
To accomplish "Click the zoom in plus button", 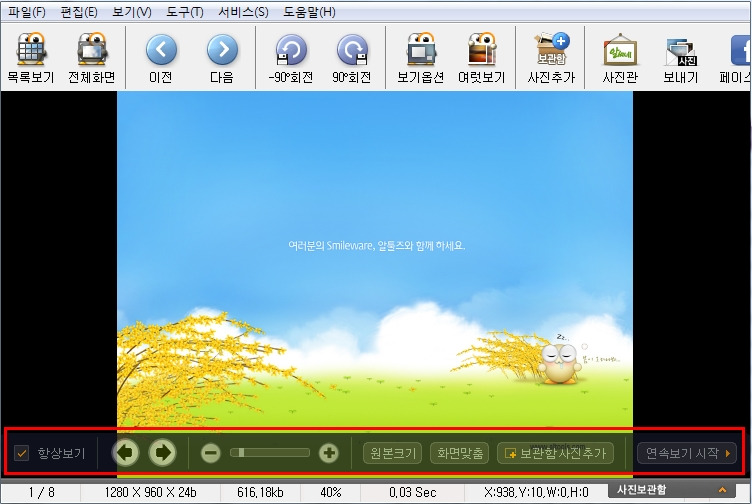I will tap(329, 453).
